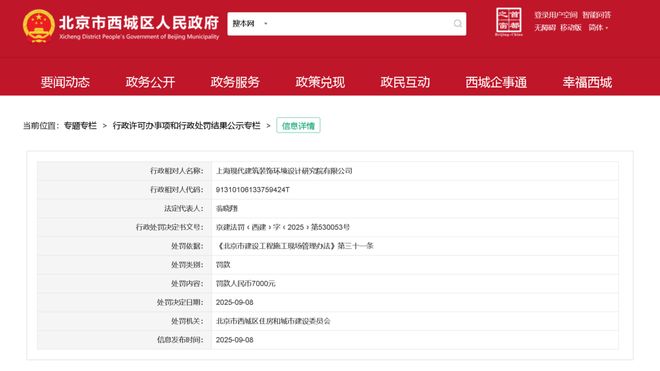Open the 搜本网 search scope dropdown
The height and width of the screenshot is (371, 660).
tap(250, 24)
